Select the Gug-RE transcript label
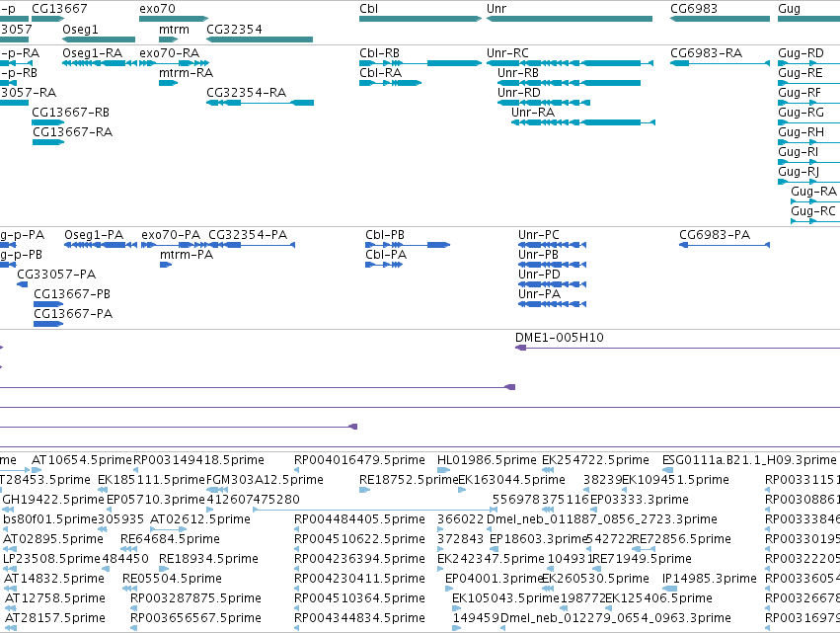This screenshot has height=633, width=840. (801, 72)
